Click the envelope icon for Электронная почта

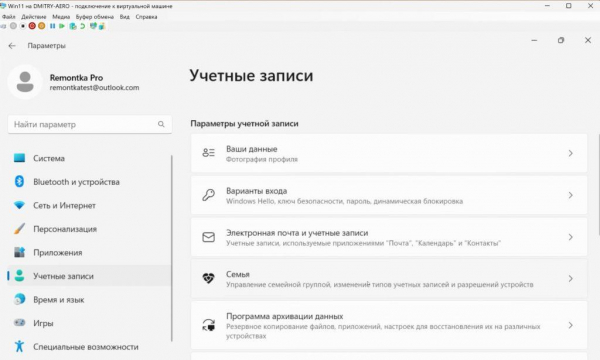pos(209,237)
